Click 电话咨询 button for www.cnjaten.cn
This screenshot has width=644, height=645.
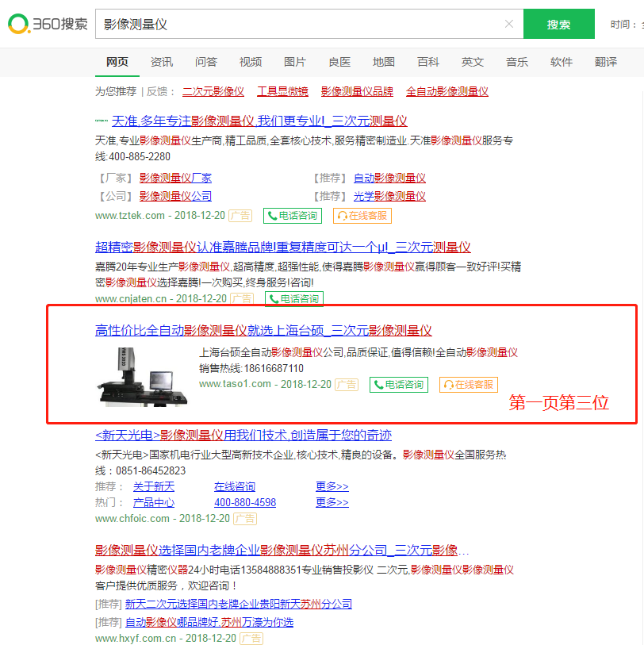click(x=294, y=298)
